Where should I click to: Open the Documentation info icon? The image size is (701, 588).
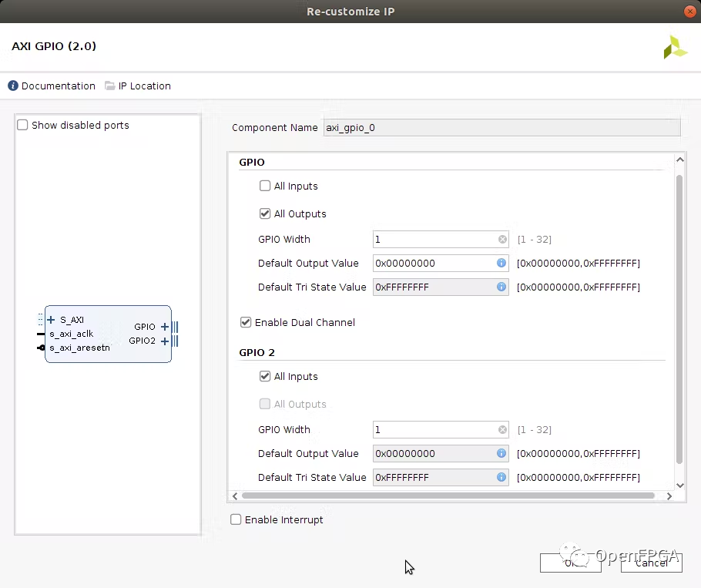click(x=13, y=86)
